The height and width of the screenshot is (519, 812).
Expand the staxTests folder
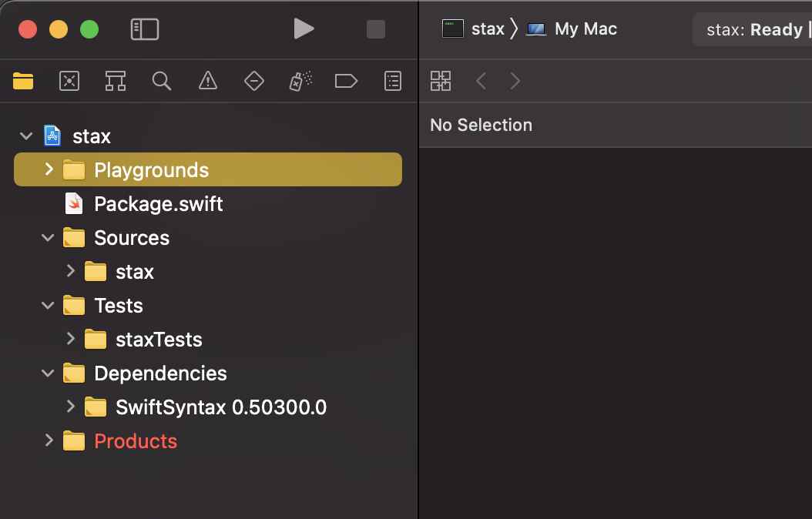pos(71,339)
